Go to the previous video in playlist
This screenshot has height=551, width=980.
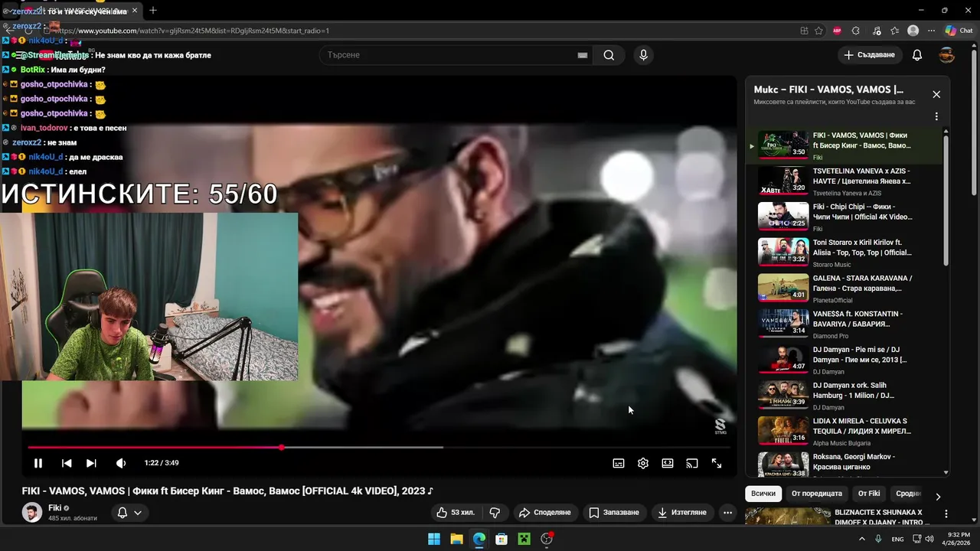point(67,463)
